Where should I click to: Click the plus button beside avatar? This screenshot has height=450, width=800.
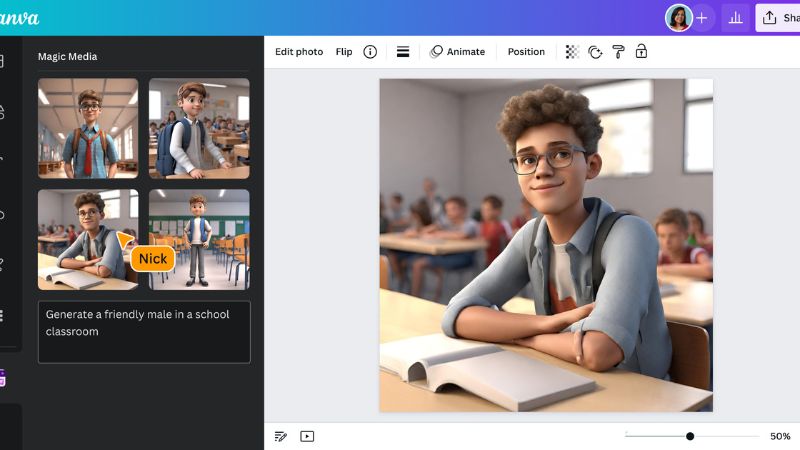pyautogui.click(x=702, y=18)
